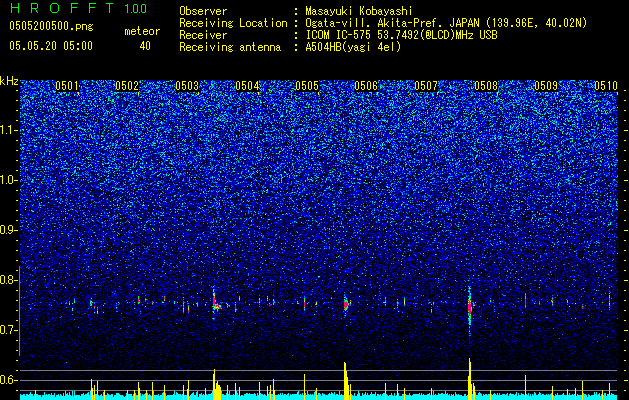
Task: Click time marker 0502
Action: click(x=127, y=86)
